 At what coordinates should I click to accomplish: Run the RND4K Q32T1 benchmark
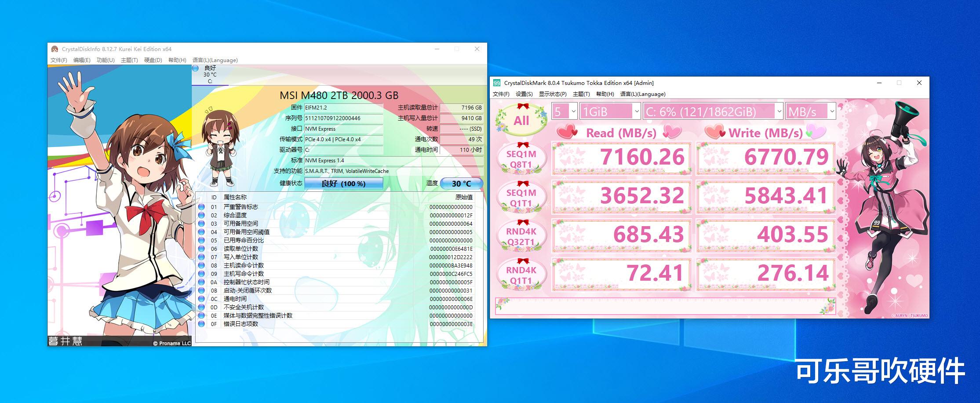click(x=521, y=236)
